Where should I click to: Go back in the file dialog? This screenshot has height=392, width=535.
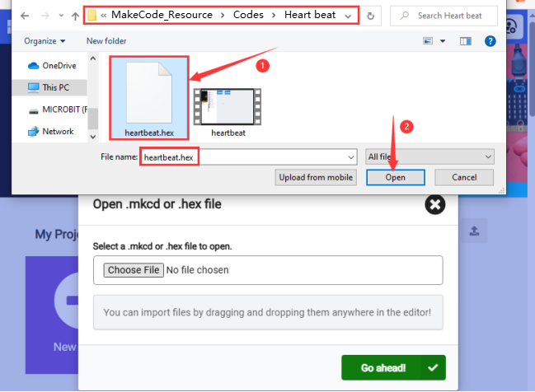[25, 16]
